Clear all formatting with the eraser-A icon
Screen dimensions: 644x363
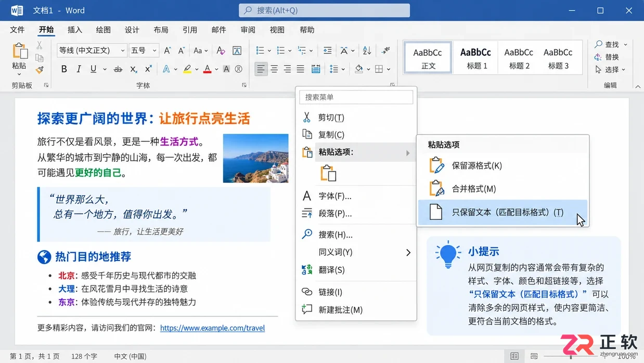(221, 51)
